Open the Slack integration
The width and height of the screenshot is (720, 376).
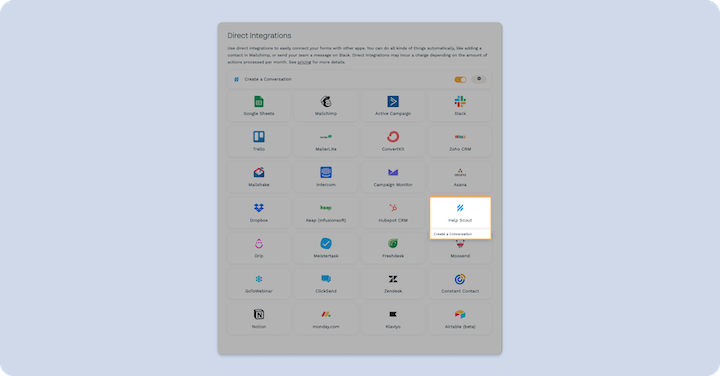460,106
